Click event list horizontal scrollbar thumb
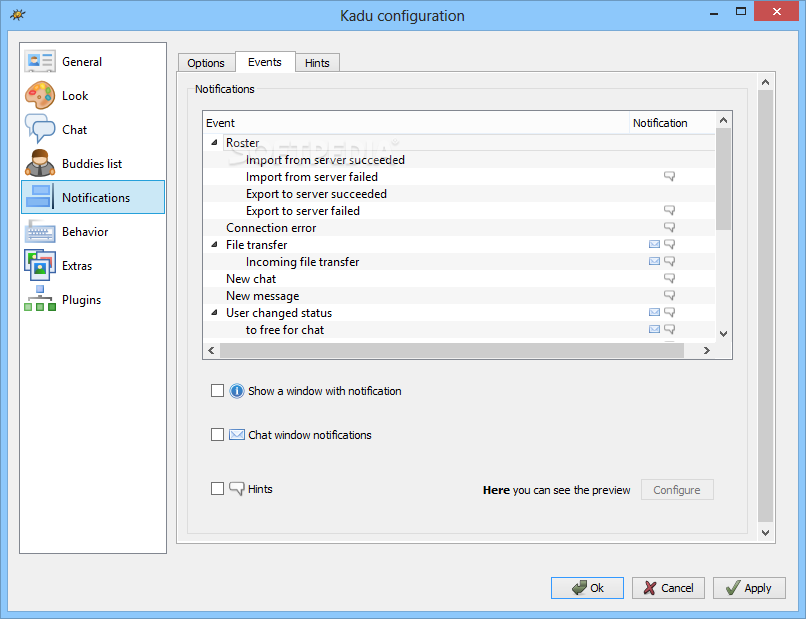Viewport: 806px width, 619px height. (x=452, y=350)
